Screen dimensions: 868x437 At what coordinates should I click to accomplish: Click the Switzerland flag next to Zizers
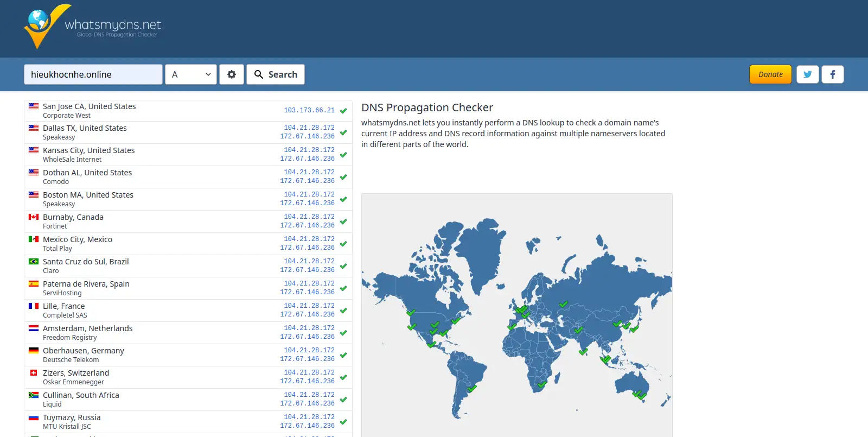(34, 373)
